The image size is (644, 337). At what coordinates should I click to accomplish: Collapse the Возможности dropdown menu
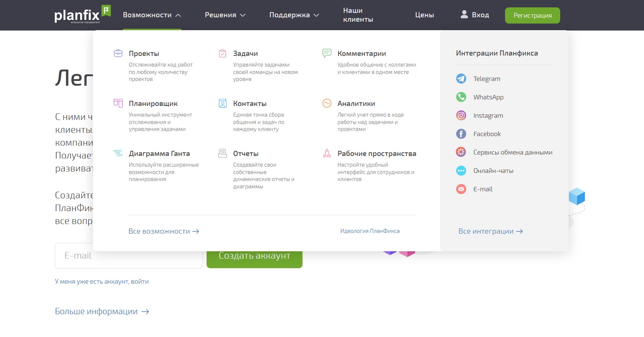click(x=152, y=15)
